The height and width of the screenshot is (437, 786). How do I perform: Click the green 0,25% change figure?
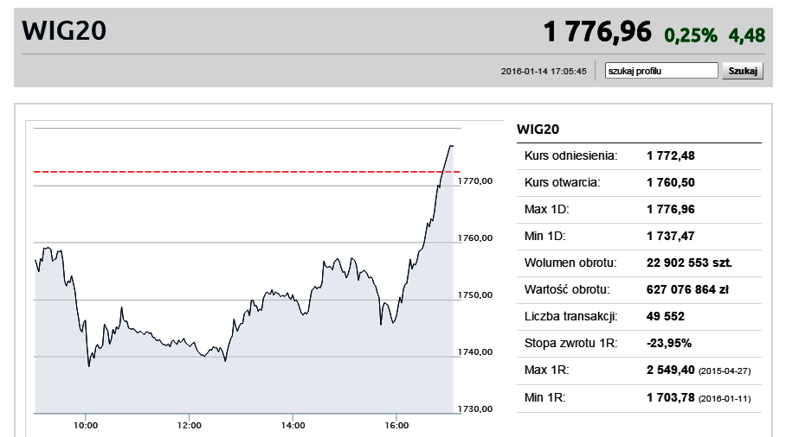(x=691, y=35)
